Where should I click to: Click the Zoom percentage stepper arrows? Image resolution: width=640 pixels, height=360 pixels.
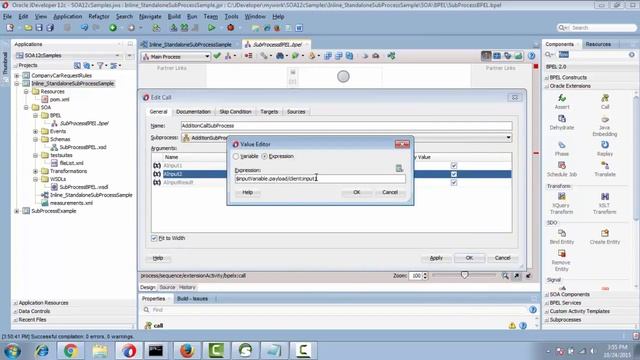click(425, 276)
